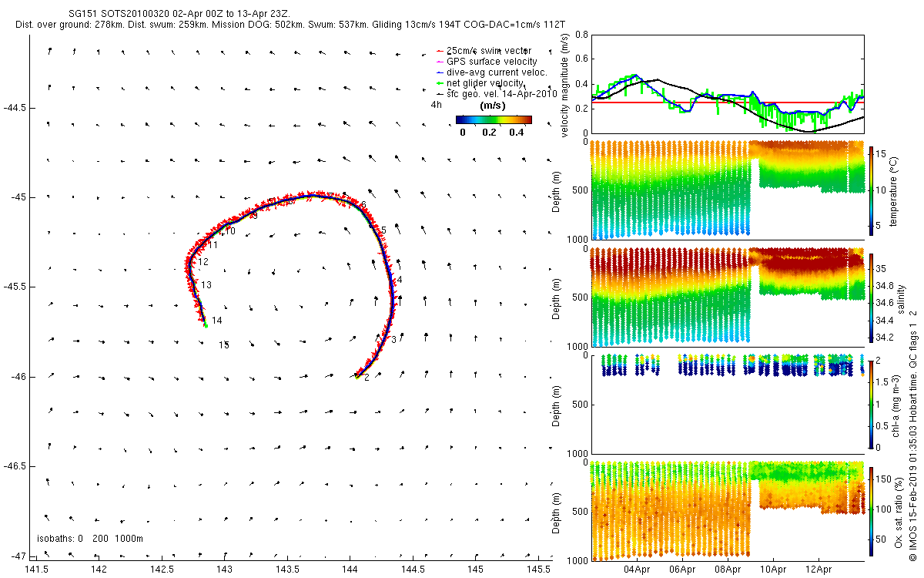Click the chl-a depth-section plot
The height and width of the screenshot is (578, 924).
pyautogui.click(x=728, y=404)
